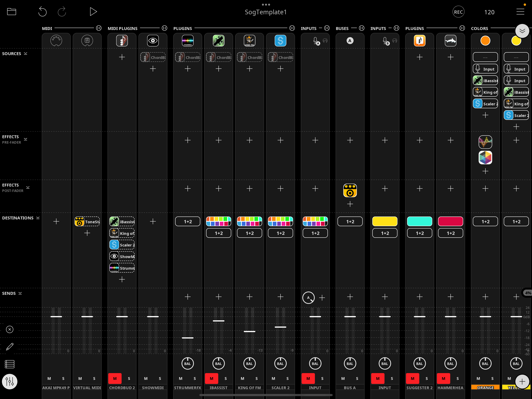Open the Hammerhead shark plugin icon

click(450, 41)
